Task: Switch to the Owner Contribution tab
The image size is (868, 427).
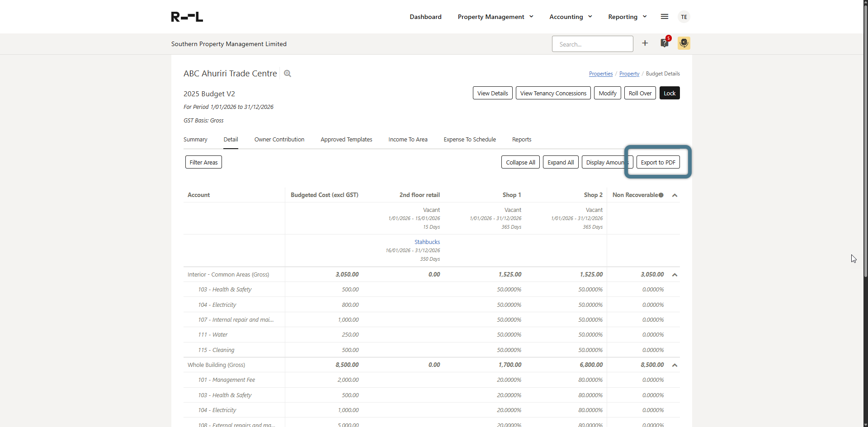Action: click(x=279, y=140)
